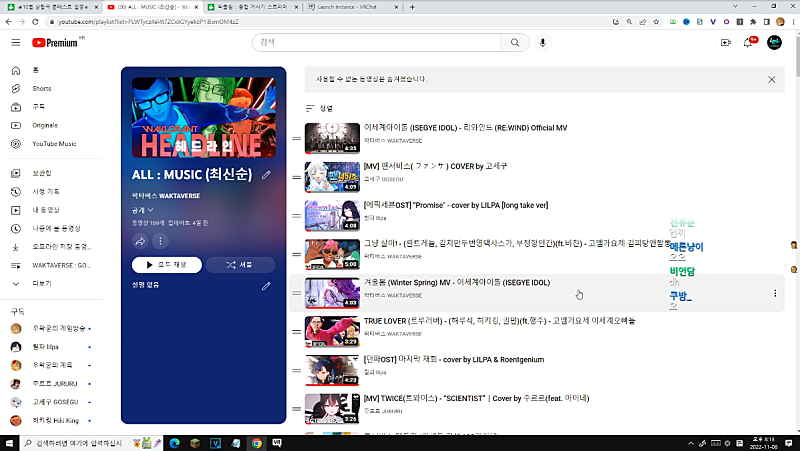Open WAKTAVERSE channel link in playlist panel
Viewport: 800px width, 451px height.
coord(166,196)
